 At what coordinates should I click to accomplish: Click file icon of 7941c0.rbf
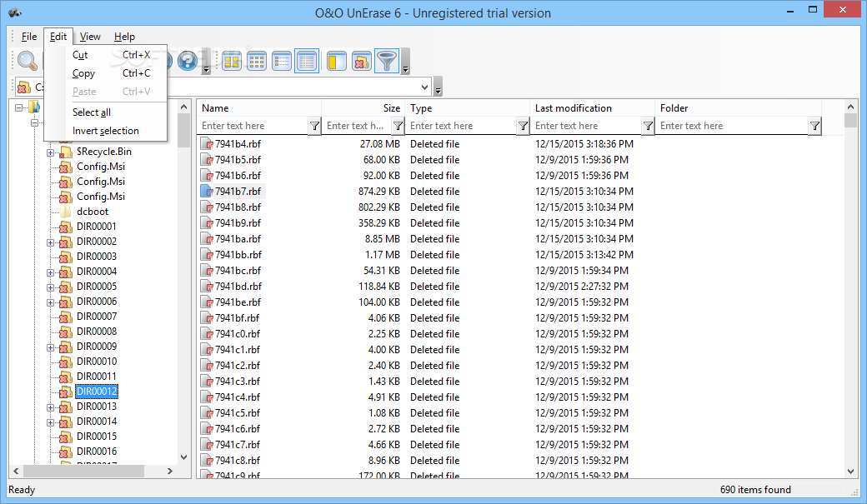click(207, 334)
